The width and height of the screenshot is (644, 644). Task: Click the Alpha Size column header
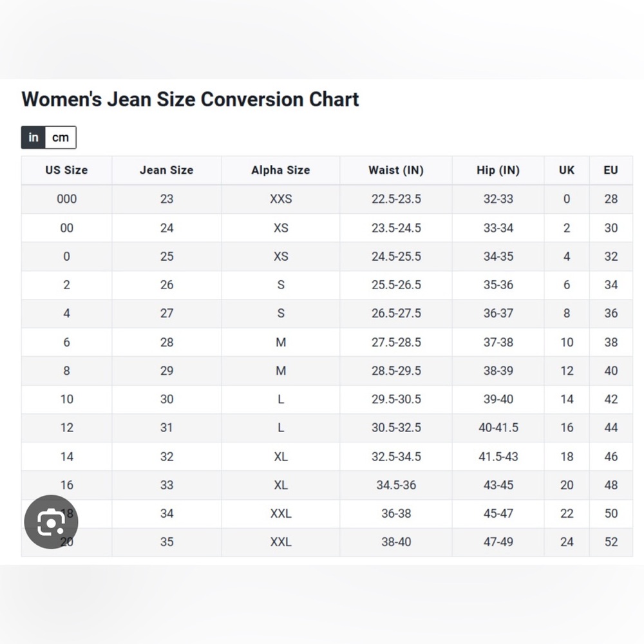coord(281,170)
